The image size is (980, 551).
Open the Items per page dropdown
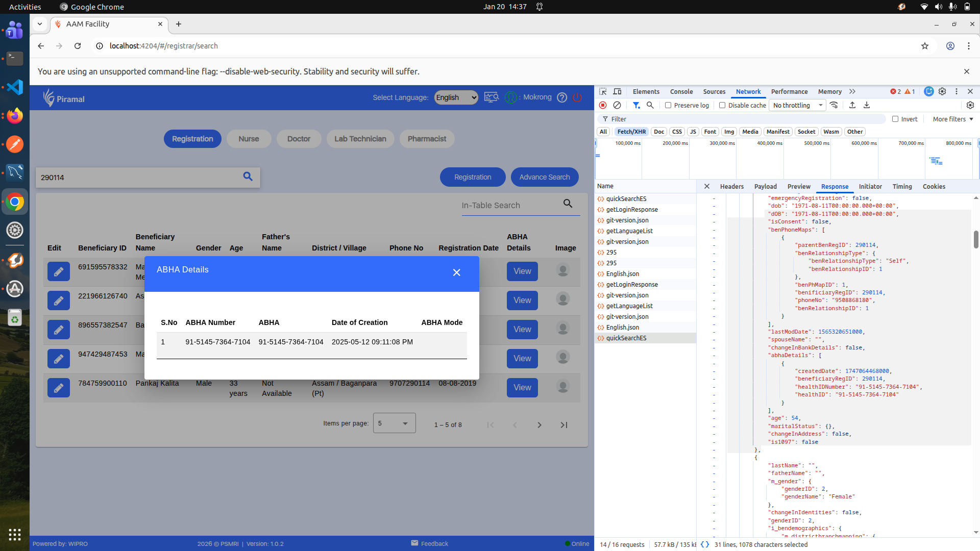tap(394, 423)
